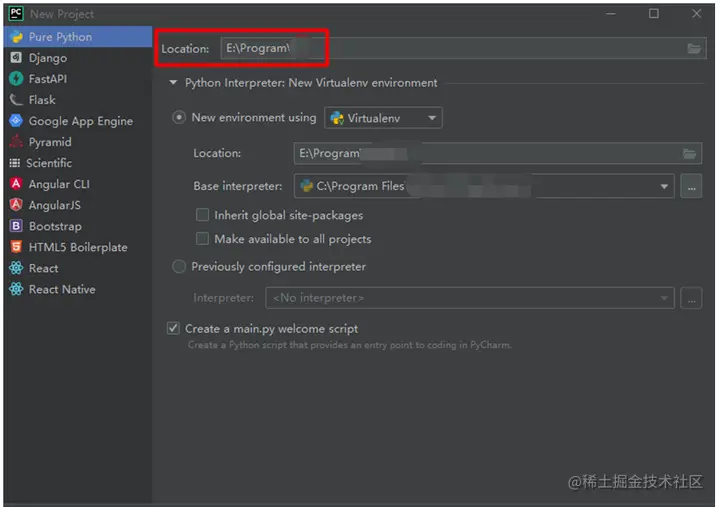Screen dimensions: 720x507
Task: Choose React project type
Action: tap(78, 268)
